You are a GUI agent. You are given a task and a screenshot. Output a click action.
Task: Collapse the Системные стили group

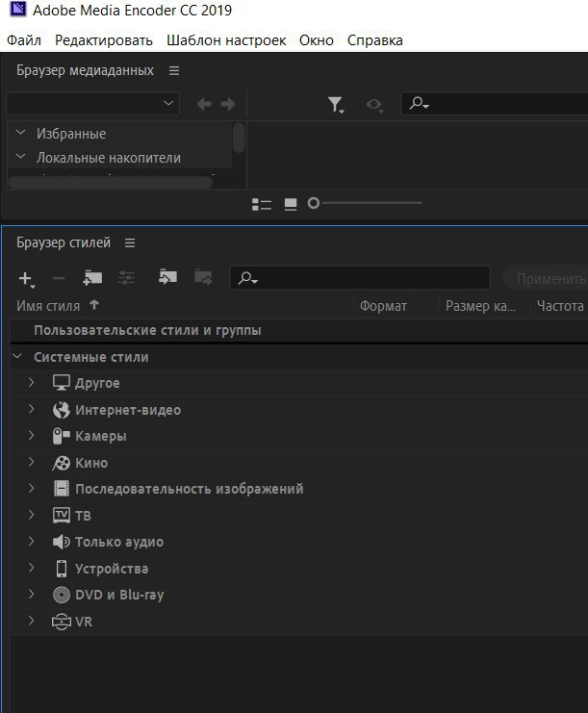tap(17, 356)
